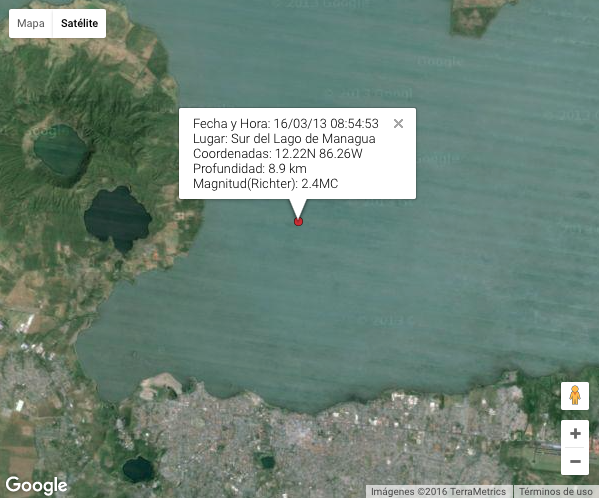Select the Satélite map type
This screenshot has height=498, width=599.
[79, 23]
